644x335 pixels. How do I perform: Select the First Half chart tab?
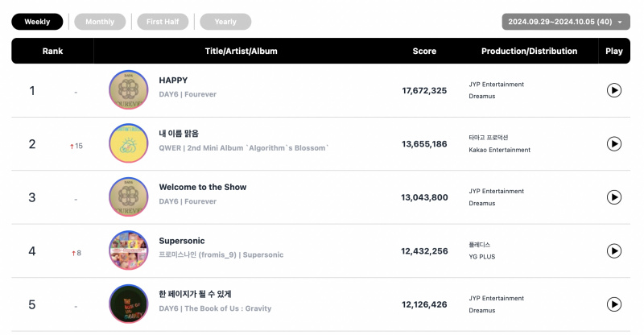tap(163, 22)
